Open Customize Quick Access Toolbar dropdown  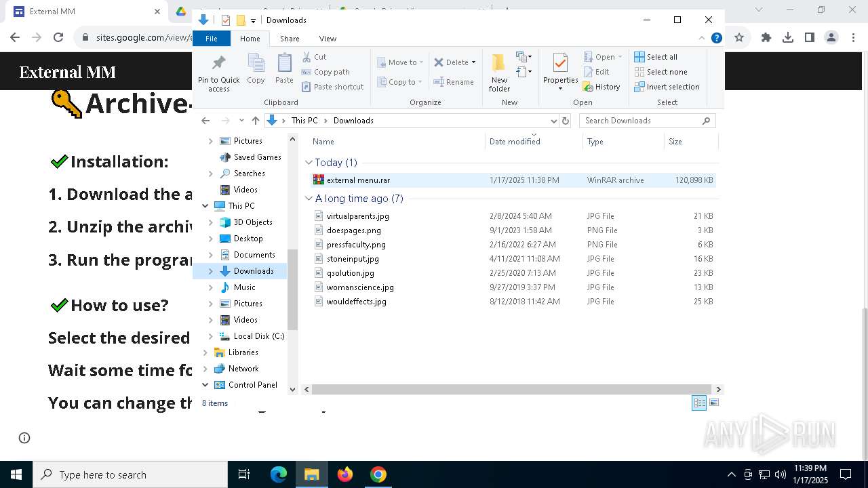coord(253,20)
